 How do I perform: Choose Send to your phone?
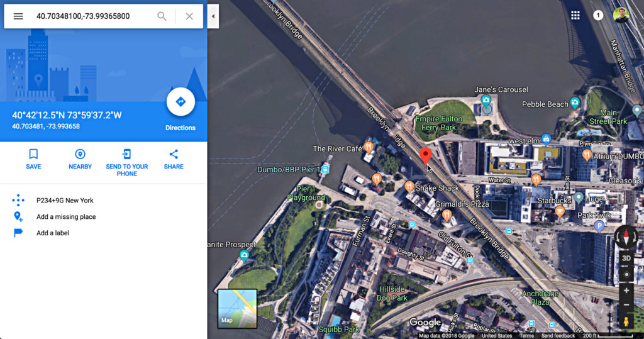tap(127, 163)
